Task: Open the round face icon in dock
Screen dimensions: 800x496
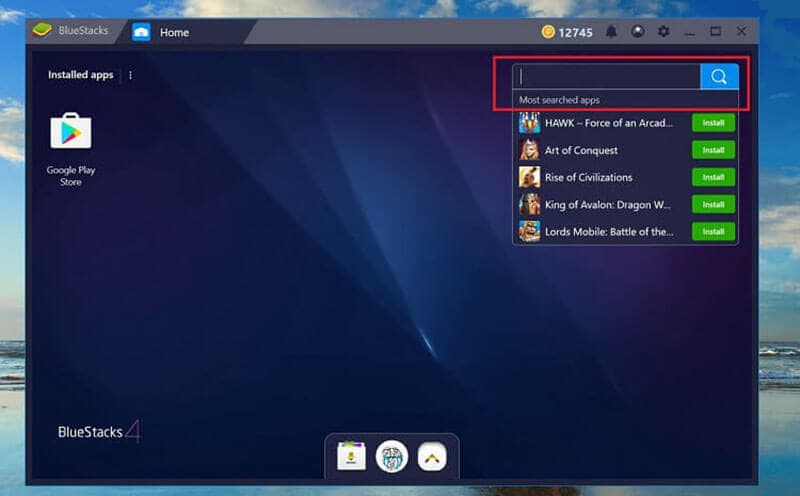Action: click(x=392, y=456)
